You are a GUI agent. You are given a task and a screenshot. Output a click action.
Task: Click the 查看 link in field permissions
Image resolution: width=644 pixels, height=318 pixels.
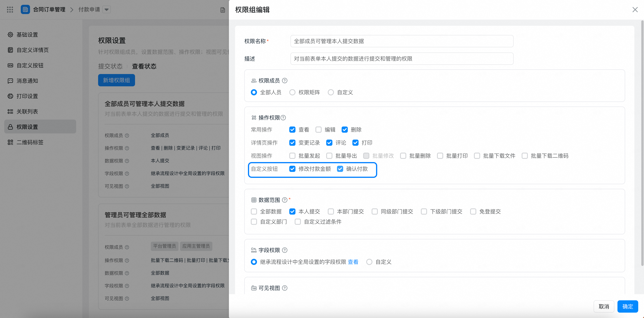(353, 262)
